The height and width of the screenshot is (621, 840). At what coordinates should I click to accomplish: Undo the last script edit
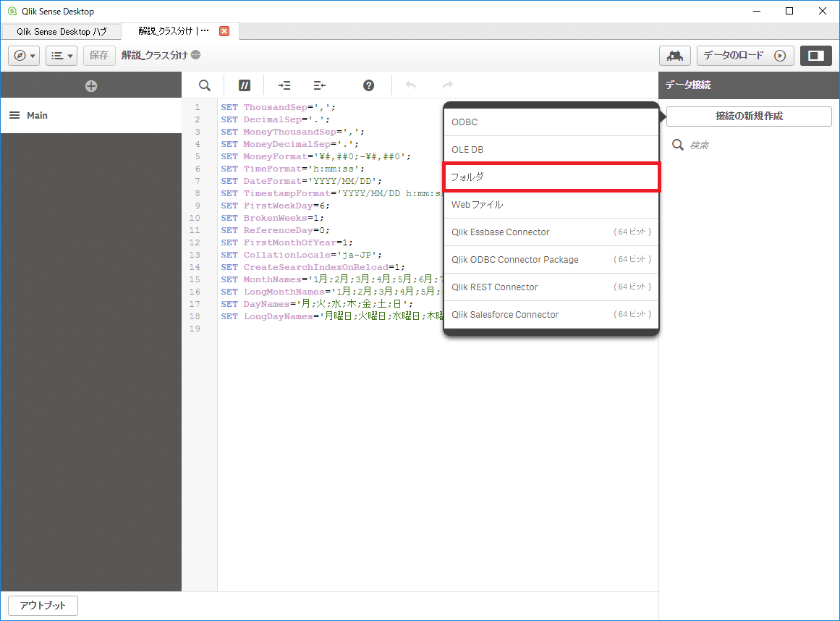410,85
